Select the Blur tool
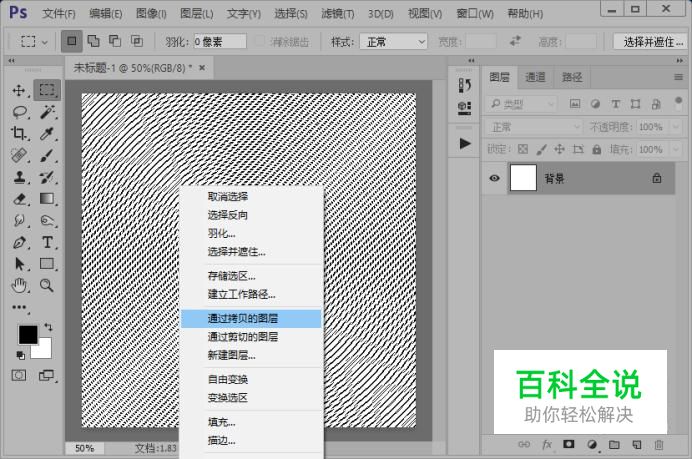Viewport: 692px width, 459px height. point(19,220)
